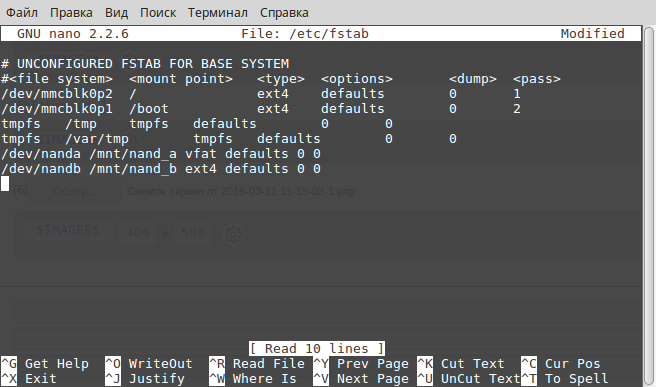
Task: Click the '[ Read 10 lines ]' status message
Action: coord(317,349)
